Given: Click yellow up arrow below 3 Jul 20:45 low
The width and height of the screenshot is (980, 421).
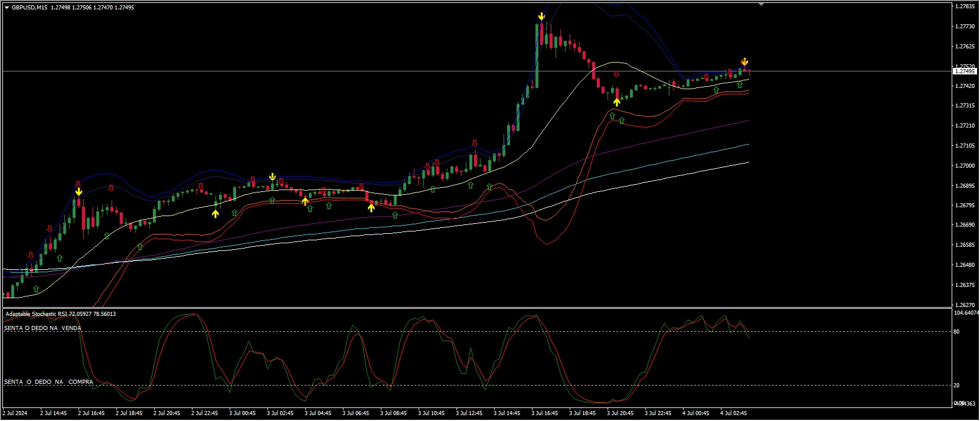Looking at the screenshot, I should click(x=617, y=102).
